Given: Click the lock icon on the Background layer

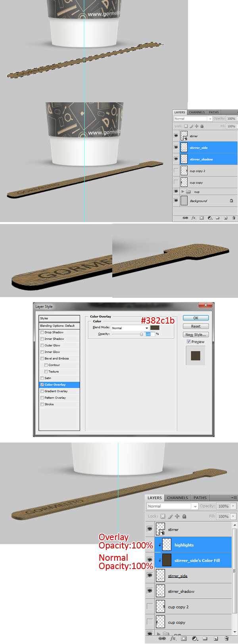Looking at the screenshot, I should 231,201.
